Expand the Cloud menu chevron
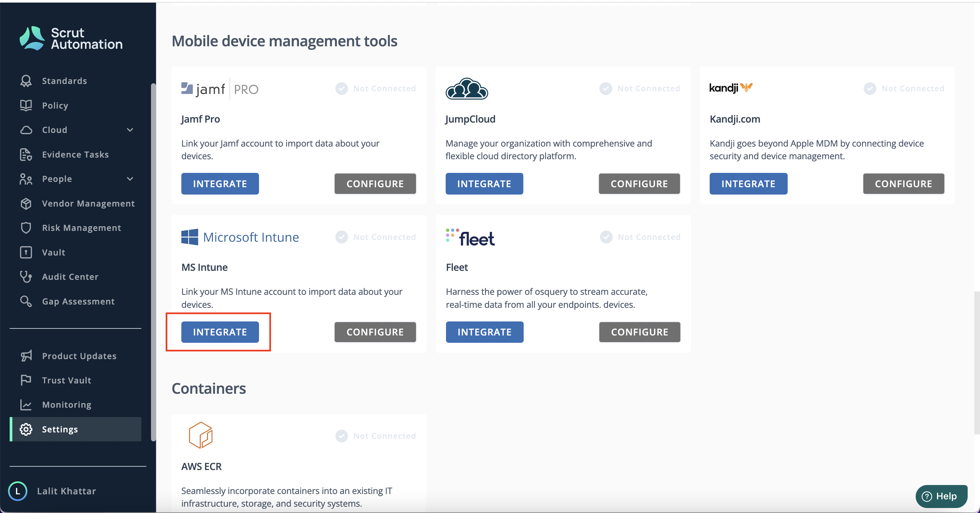The height and width of the screenshot is (513, 980). click(130, 130)
